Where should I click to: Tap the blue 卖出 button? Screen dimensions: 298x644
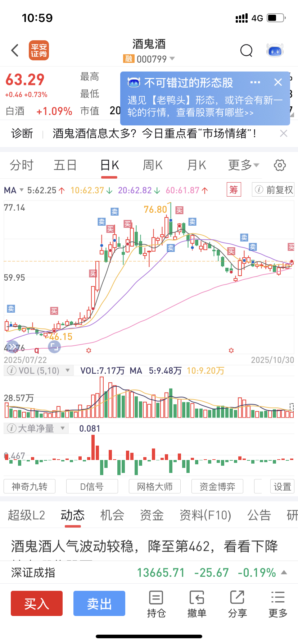click(x=99, y=603)
